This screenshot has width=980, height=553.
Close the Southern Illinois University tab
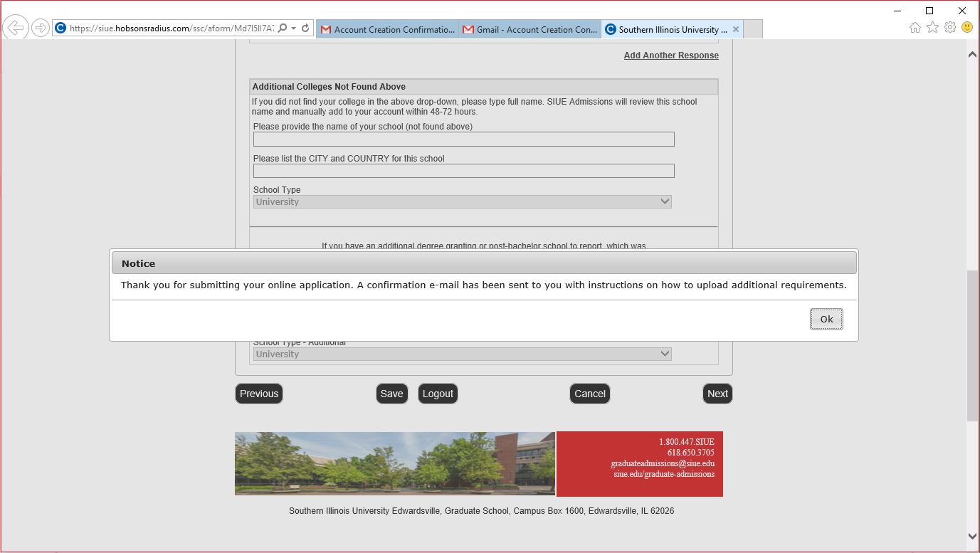(x=736, y=29)
